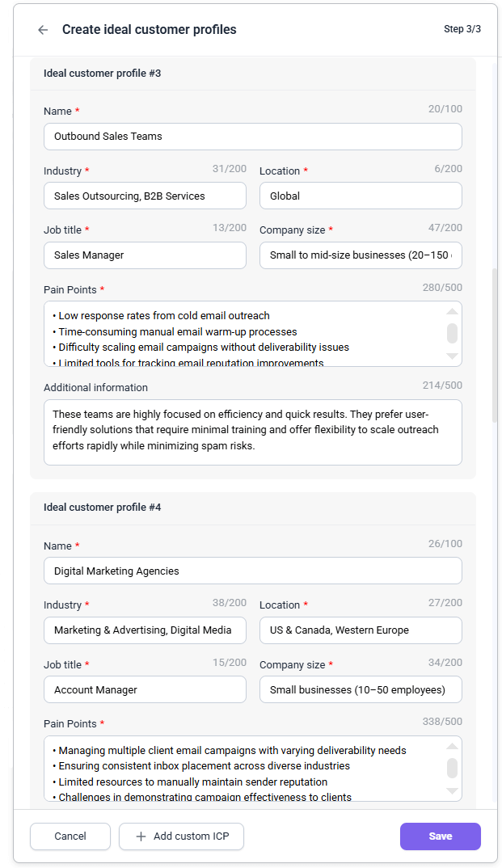The width and height of the screenshot is (502, 868).
Task: Click the US & Canada, Western Europe location field
Action: pyautogui.click(x=361, y=630)
